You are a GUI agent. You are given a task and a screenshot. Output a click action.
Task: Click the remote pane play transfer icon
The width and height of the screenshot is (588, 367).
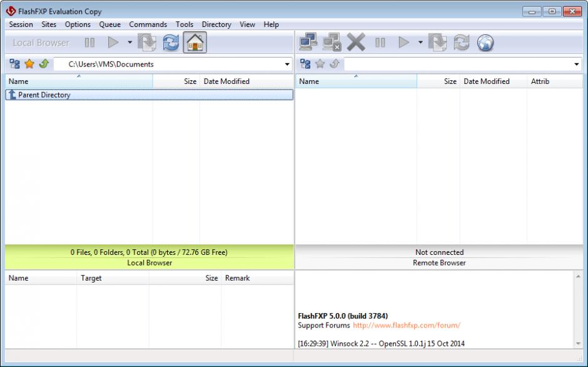coord(403,43)
